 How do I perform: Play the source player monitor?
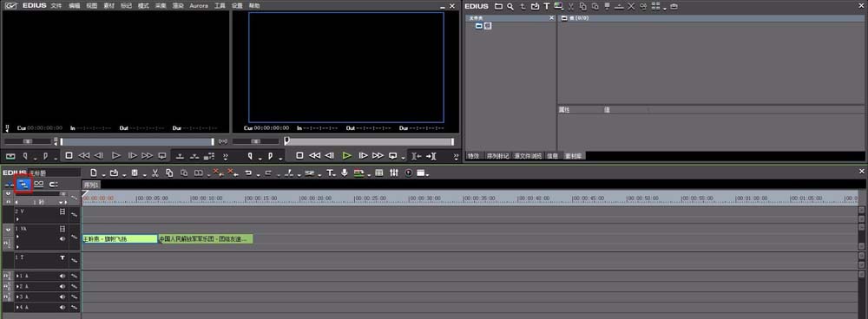coord(116,156)
